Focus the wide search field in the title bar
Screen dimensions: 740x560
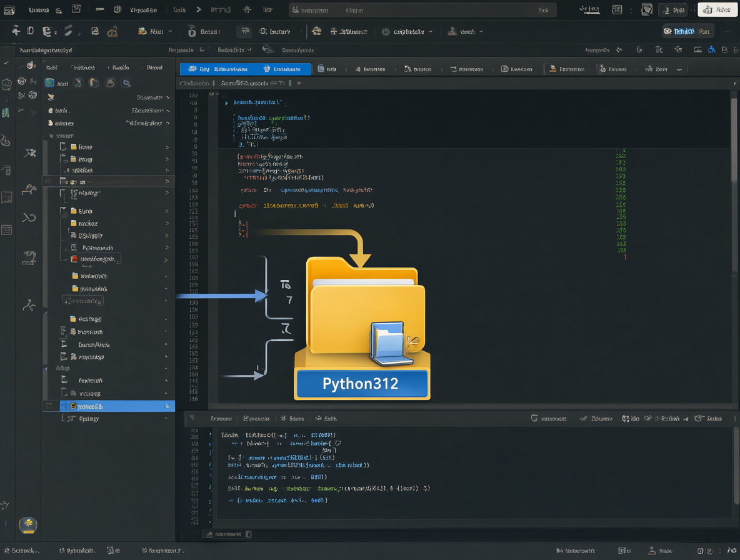pyautogui.click(x=422, y=10)
